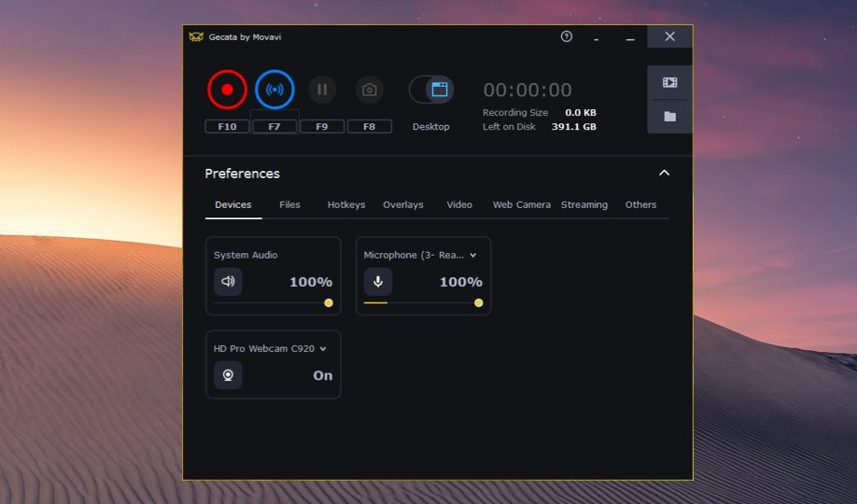Mute System Audio with speaker icon

click(x=228, y=282)
